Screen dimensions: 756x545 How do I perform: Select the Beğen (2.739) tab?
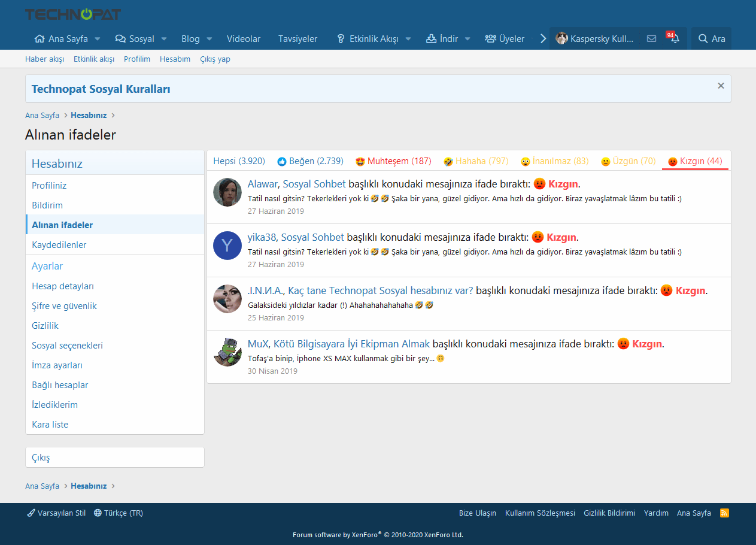click(310, 161)
